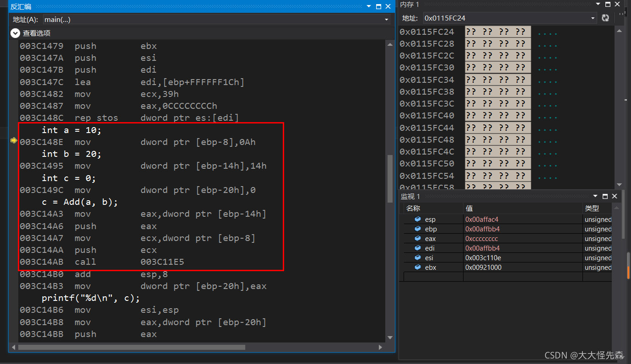Click the yellow current-instruction arrow marker
Viewport: 631px width, 364px height.
tap(13, 141)
